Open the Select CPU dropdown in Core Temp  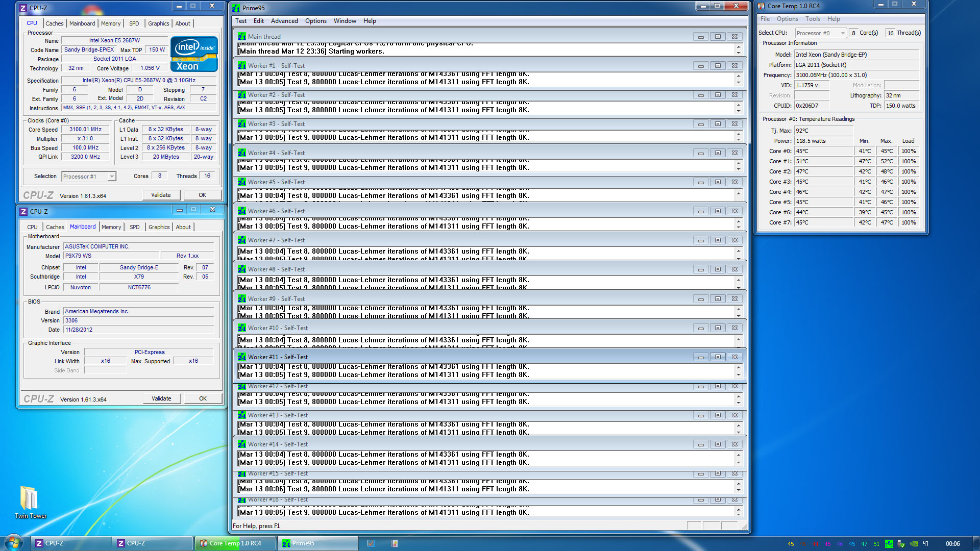pyautogui.click(x=821, y=33)
